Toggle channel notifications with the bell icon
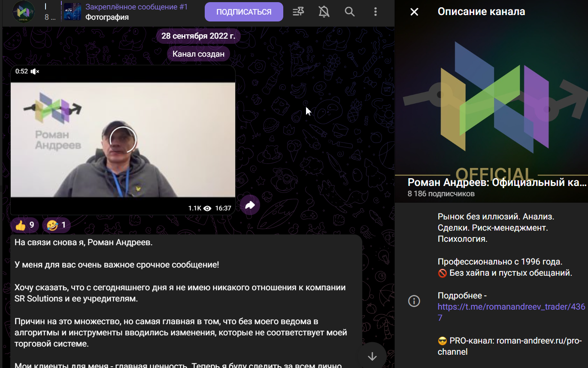This screenshot has height=368, width=588. click(324, 12)
